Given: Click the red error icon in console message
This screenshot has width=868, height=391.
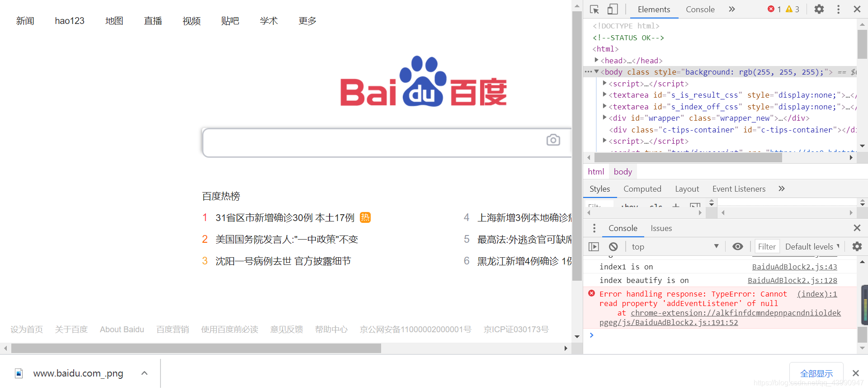Looking at the screenshot, I should tap(591, 293).
